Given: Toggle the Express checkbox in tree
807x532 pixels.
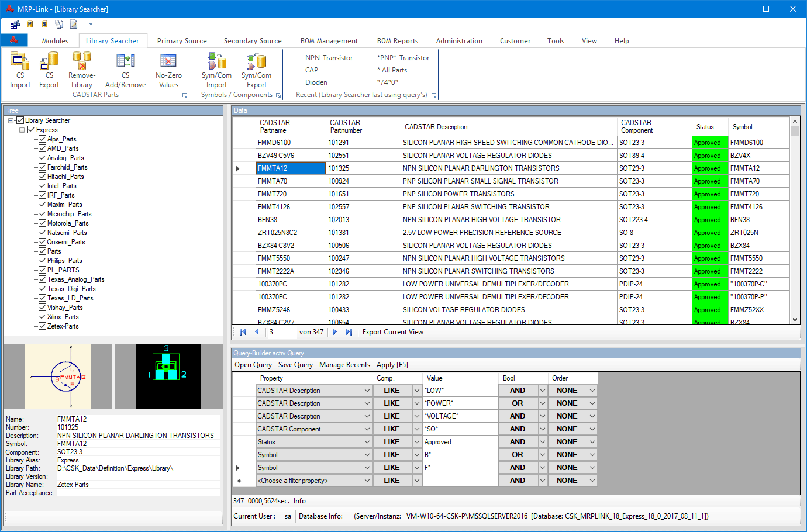Looking at the screenshot, I should (32, 130).
